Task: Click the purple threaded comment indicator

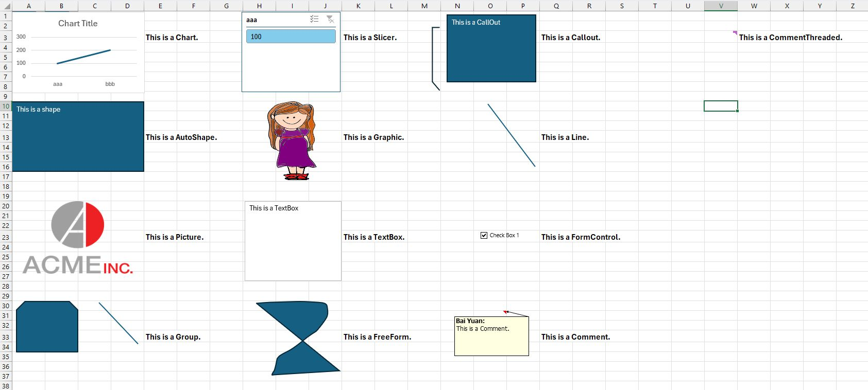Action: click(x=735, y=32)
